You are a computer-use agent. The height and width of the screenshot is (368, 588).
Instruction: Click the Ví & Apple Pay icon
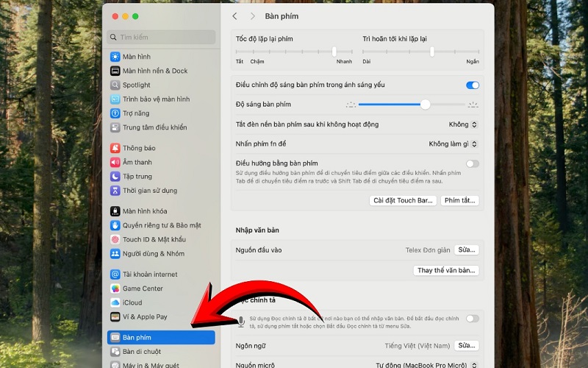click(115, 316)
